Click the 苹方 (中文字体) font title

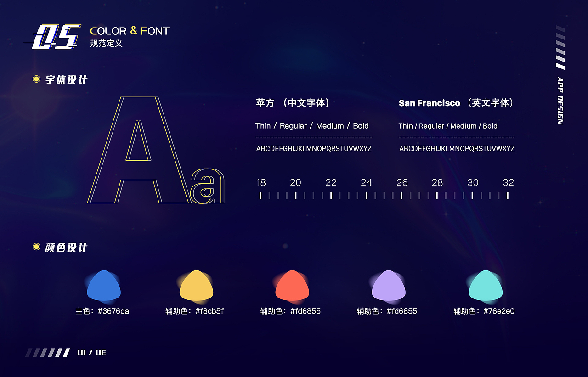(294, 103)
